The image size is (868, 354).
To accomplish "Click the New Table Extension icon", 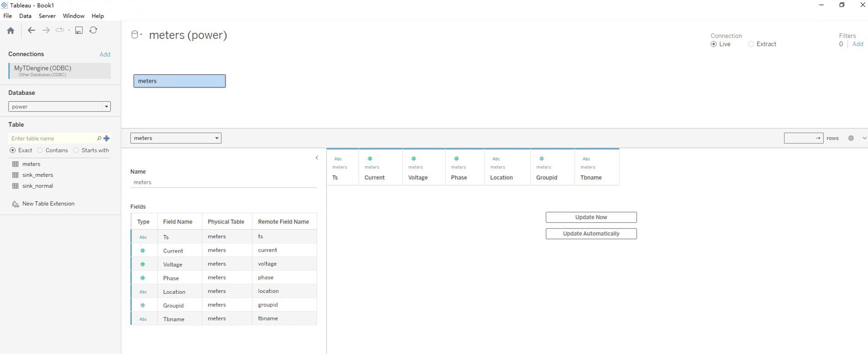I will pyautogui.click(x=15, y=204).
